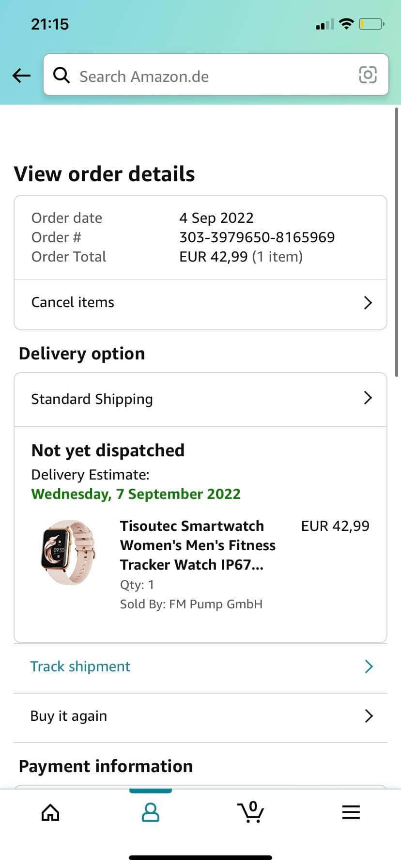Tap the Track shipment link
401x868 pixels.
tap(80, 666)
